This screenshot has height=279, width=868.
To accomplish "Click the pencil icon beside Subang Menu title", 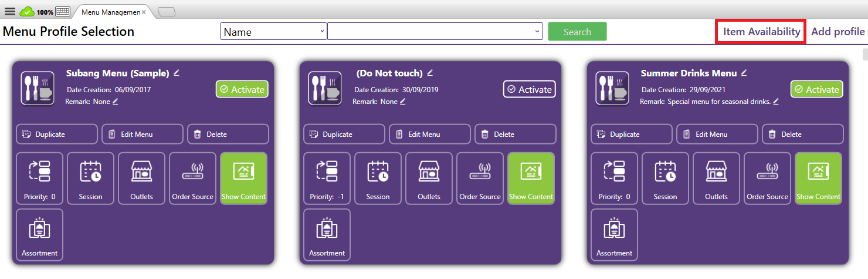I will tap(177, 73).
